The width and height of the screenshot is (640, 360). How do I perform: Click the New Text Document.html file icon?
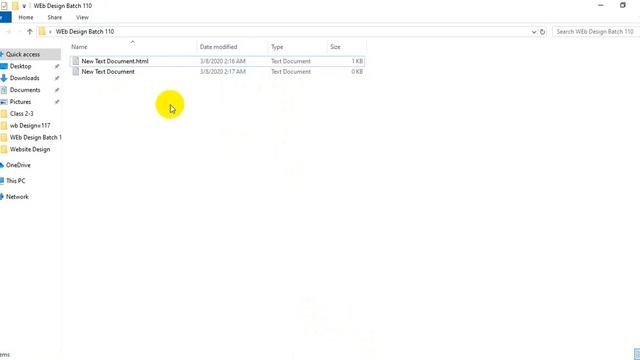click(76, 61)
